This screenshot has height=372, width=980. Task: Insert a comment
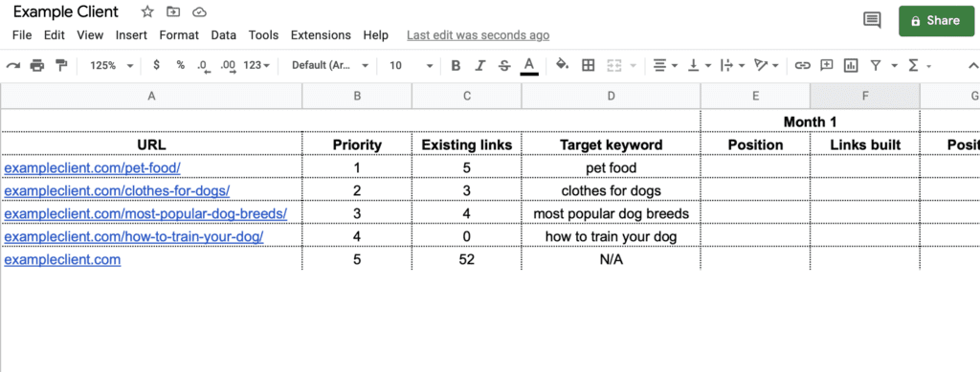pos(827,65)
